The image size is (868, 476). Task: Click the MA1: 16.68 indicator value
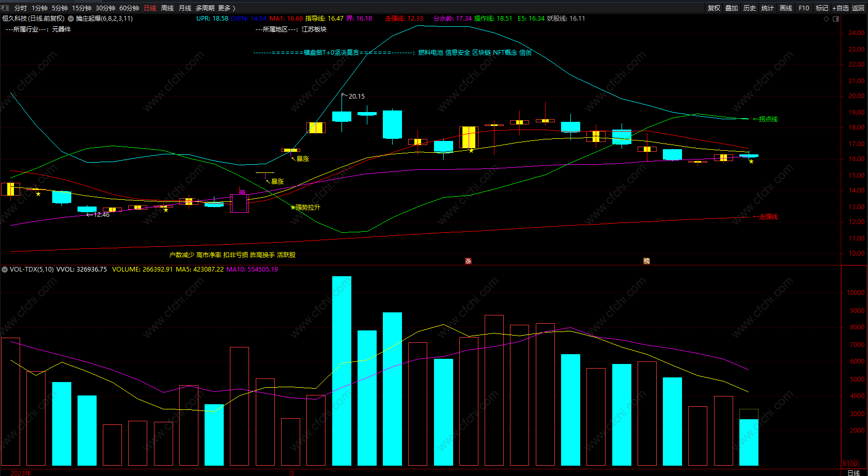[286, 19]
